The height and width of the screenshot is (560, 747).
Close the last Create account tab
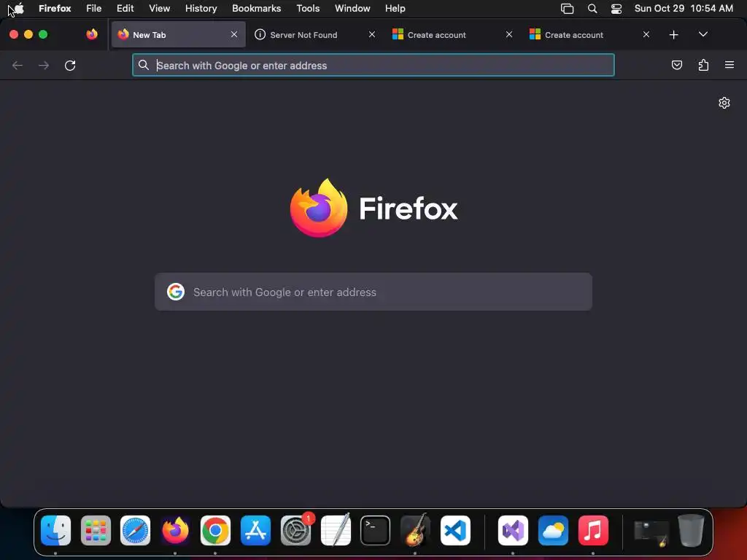click(x=646, y=34)
